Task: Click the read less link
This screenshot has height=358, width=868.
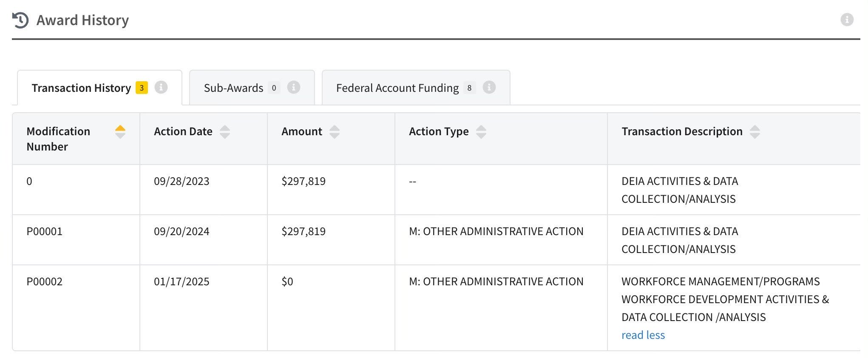Action: tap(643, 335)
